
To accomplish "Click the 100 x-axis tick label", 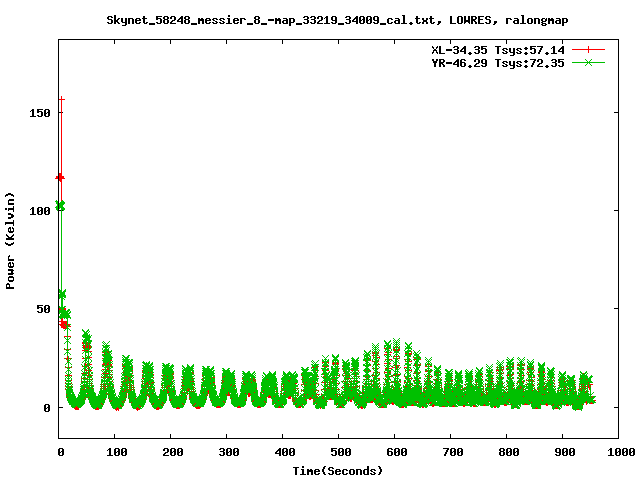I will [x=117, y=452].
